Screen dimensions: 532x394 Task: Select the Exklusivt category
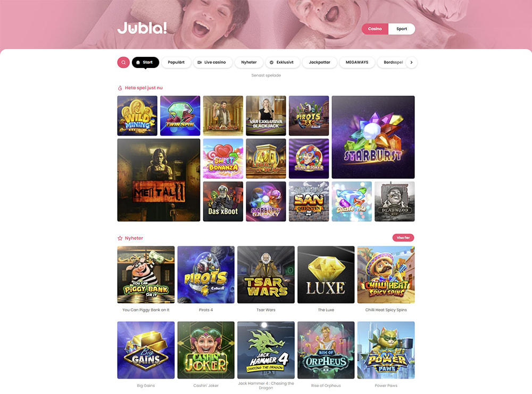[282, 62]
